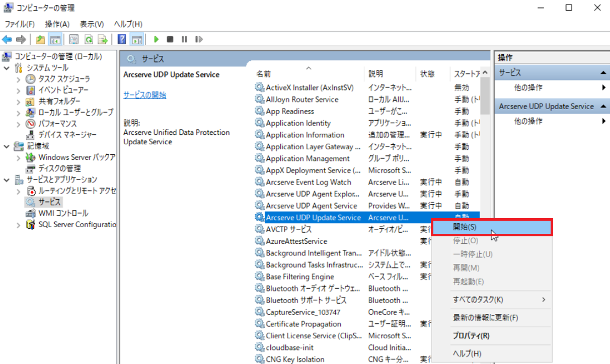This screenshot has height=364, width=610.
Task: Select Application Identity service row
Action: tap(367, 123)
